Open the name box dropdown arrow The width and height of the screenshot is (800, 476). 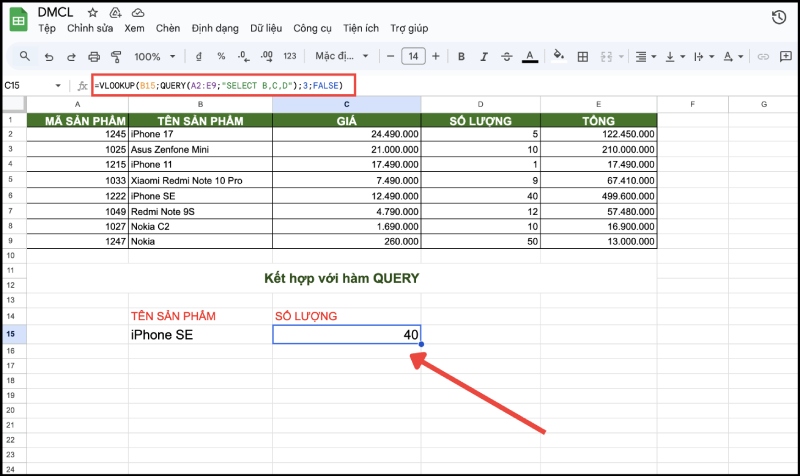pyautogui.click(x=58, y=86)
